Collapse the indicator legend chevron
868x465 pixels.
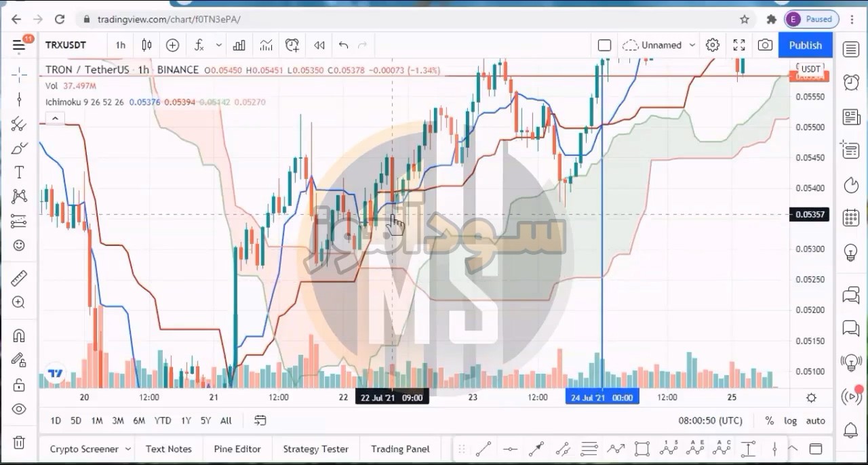coord(55,119)
